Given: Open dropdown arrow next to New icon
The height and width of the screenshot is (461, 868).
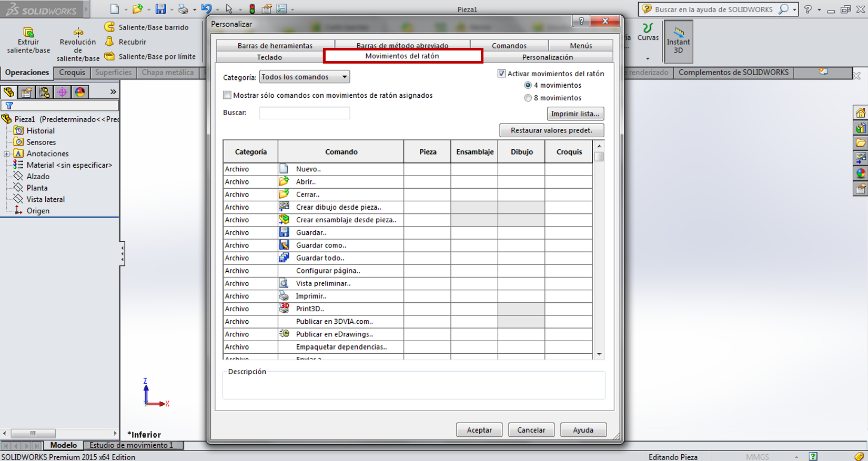Looking at the screenshot, I should pyautogui.click(x=126, y=9).
